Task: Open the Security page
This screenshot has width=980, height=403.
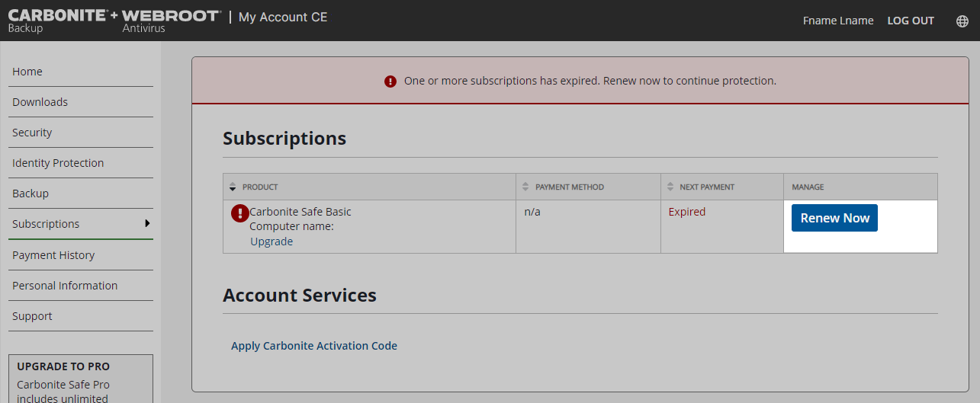Action: coord(32,133)
